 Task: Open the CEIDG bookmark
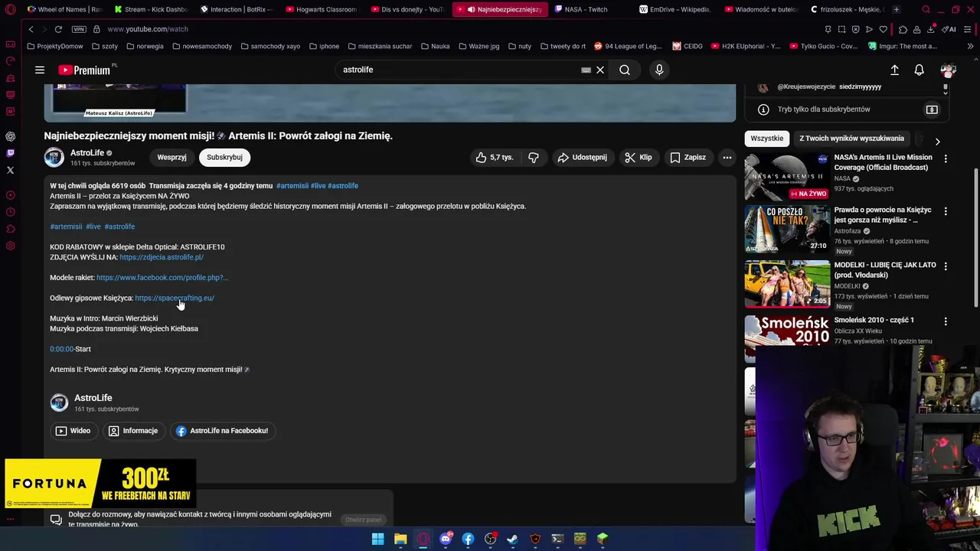point(688,46)
